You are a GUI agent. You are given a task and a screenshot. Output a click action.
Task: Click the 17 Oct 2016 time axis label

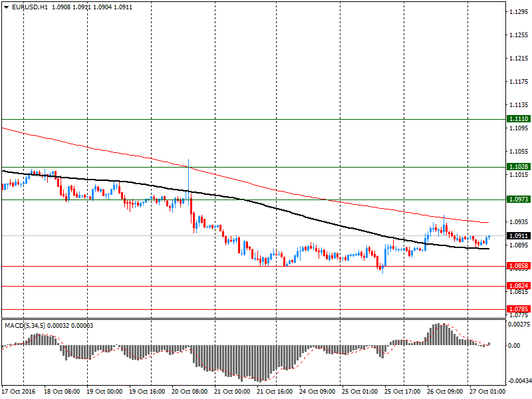tap(19, 392)
